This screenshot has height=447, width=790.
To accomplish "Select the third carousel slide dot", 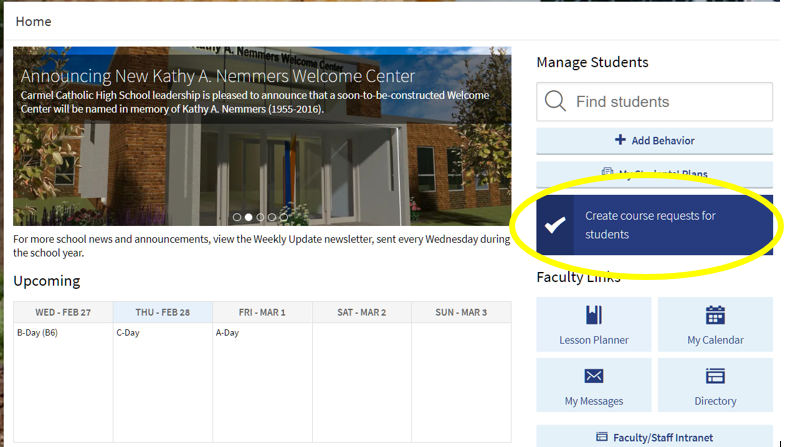I will pos(260,217).
